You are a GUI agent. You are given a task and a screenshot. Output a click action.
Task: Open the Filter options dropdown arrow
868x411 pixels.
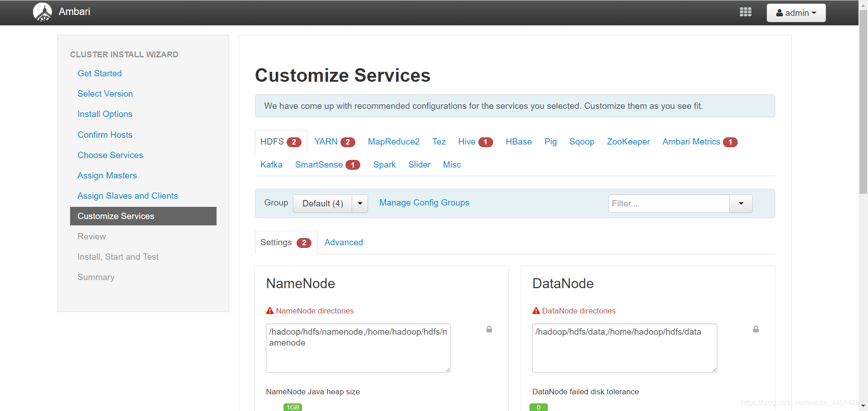[741, 204]
